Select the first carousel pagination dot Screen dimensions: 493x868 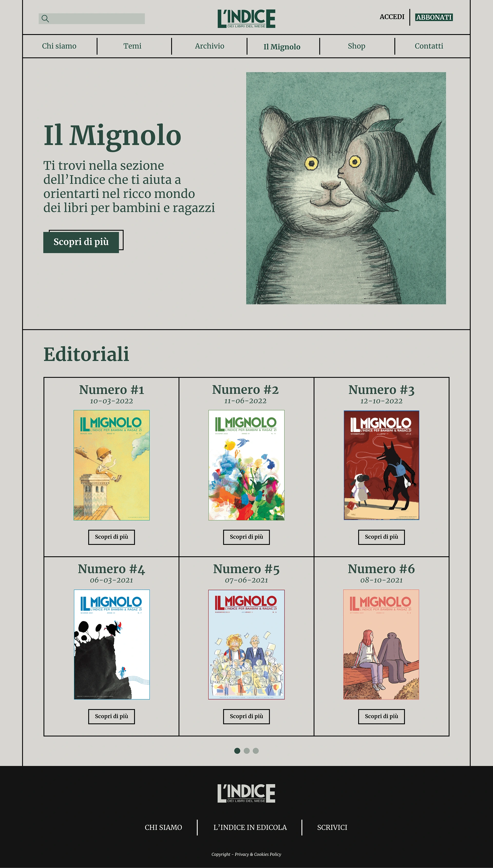237,751
